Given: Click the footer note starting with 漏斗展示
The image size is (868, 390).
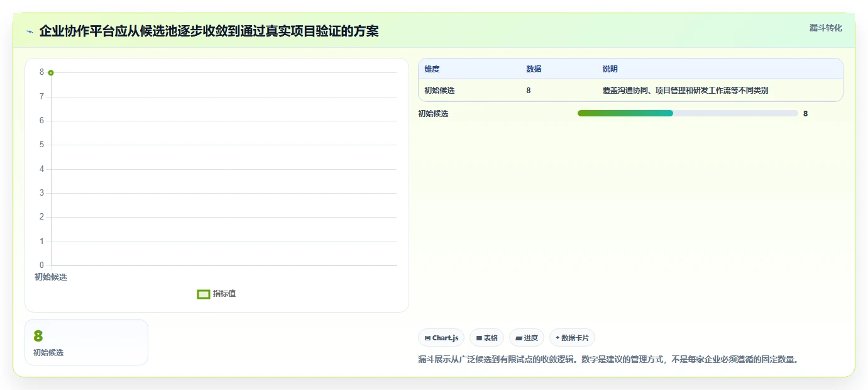Looking at the screenshot, I should 608,360.
